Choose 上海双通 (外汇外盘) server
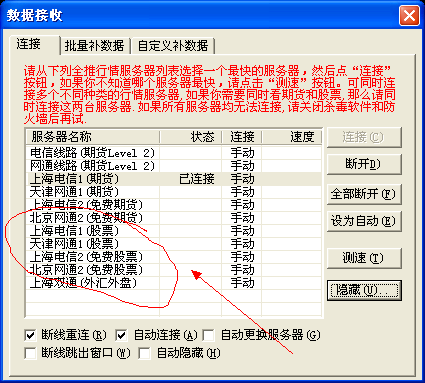Screen dimensions: 425x383 pyautogui.click(x=174, y=283)
